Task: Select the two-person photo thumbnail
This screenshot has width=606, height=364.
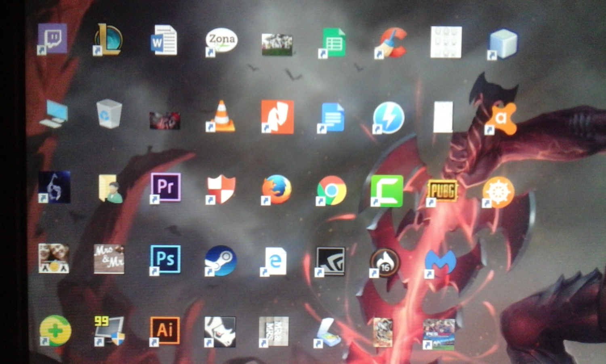Action: coord(54,258)
